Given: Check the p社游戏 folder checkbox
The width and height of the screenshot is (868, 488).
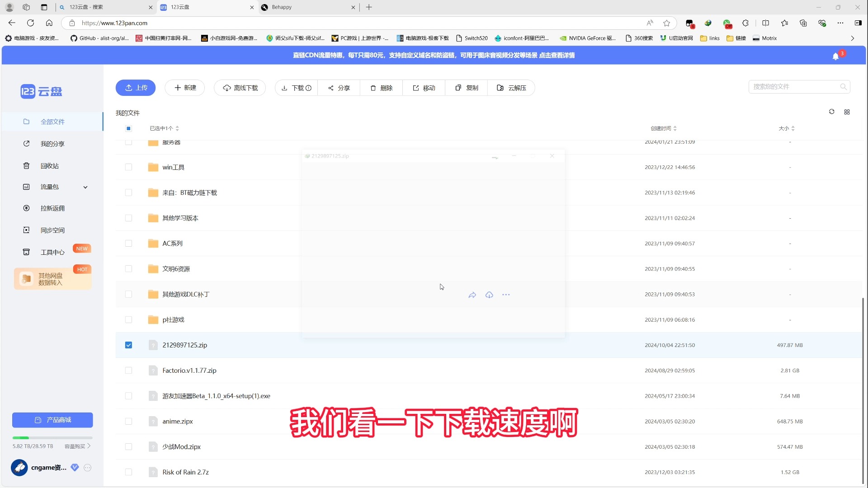Looking at the screenshot, I should 128,320.
